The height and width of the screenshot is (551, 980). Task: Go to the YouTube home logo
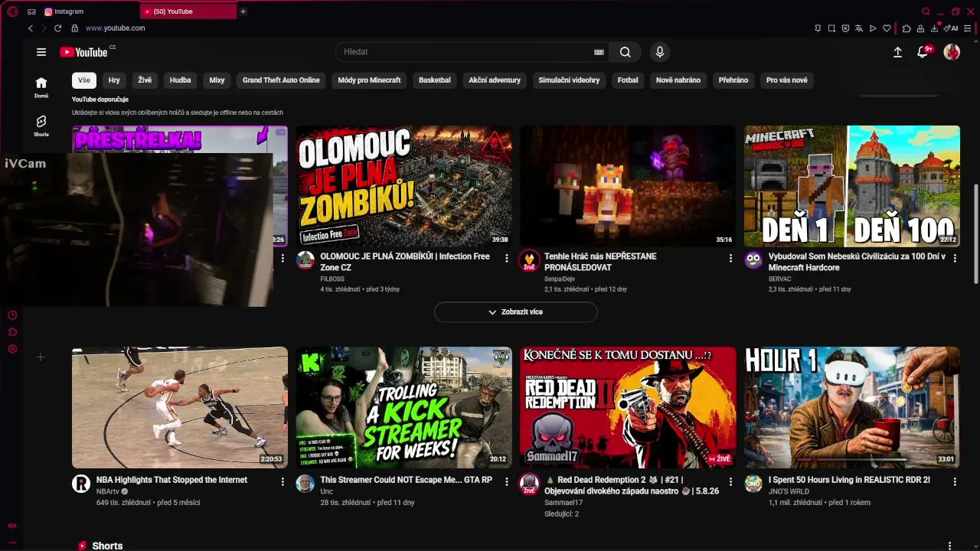(x=83, y=52)
